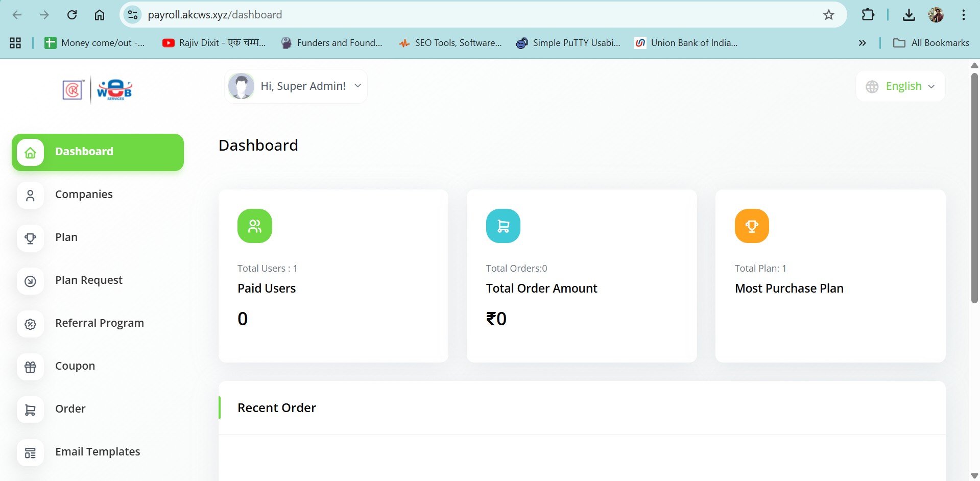Go to the Order menu item
This screenshot has height=481, width=980.
coord(70,409)
